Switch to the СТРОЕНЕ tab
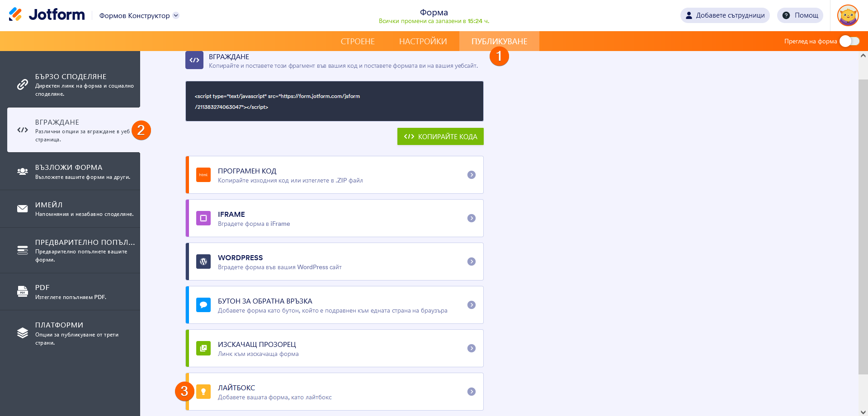 click(x=358, y=41)
